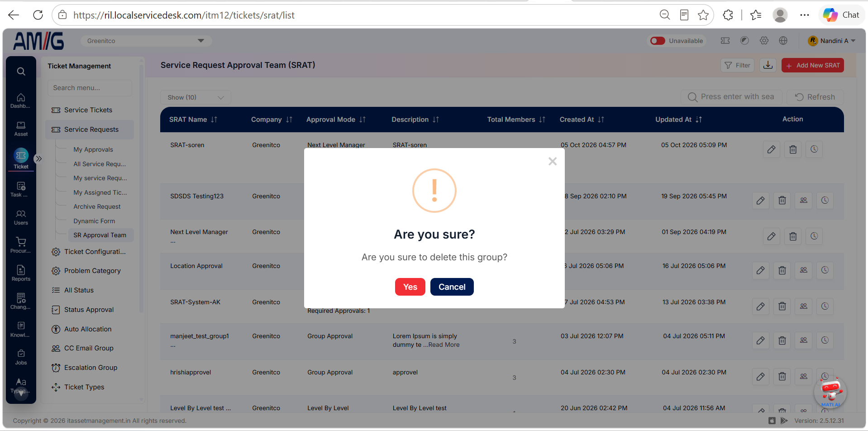868x431 pixels.
Task: Close the confirmation dialog with the X
Action: tap(553, 161)
